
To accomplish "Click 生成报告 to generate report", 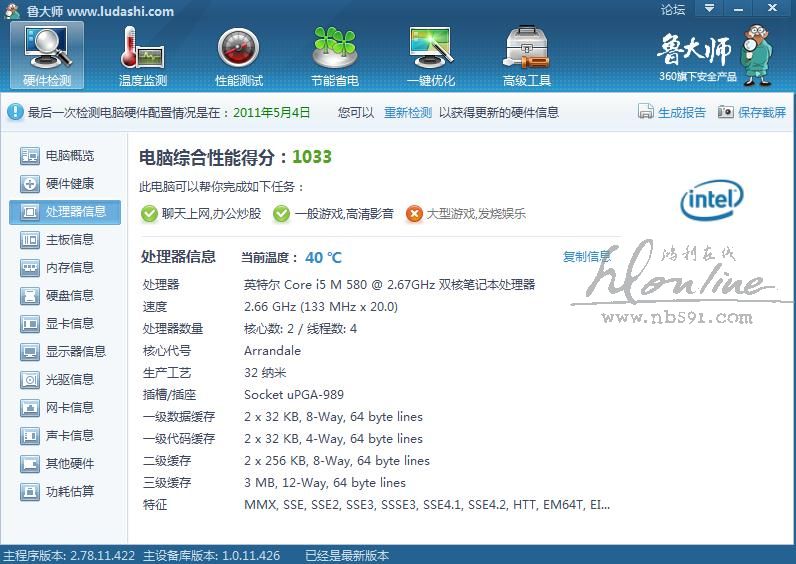I will 672,112.
